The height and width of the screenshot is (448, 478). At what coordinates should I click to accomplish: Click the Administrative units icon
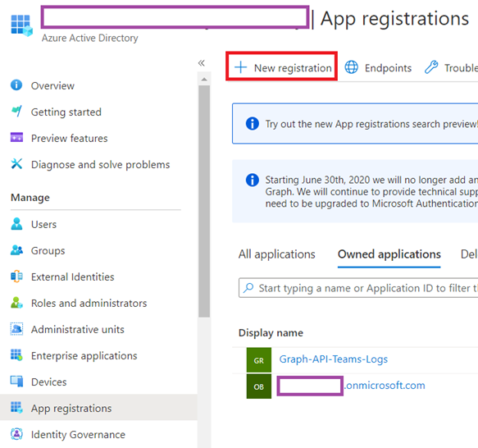(16, 329)
